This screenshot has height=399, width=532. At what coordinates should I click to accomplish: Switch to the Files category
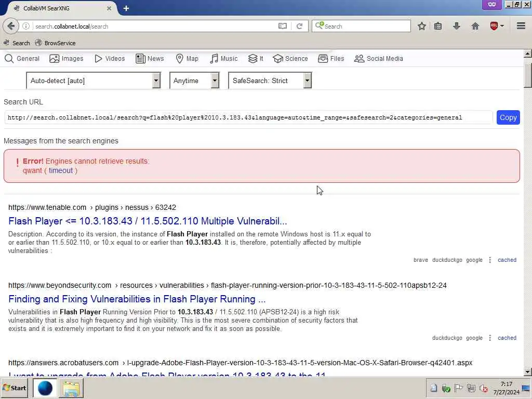tap(331, 59)
